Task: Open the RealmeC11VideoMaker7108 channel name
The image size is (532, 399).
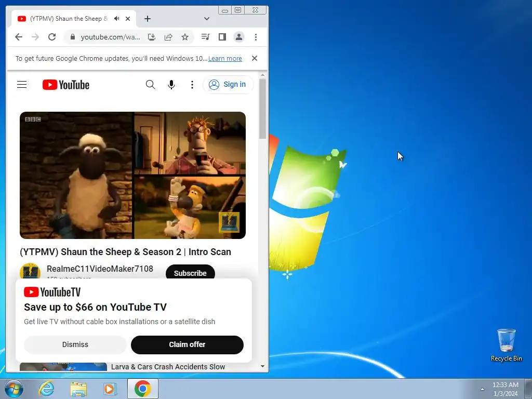Action: click(100, 269)
